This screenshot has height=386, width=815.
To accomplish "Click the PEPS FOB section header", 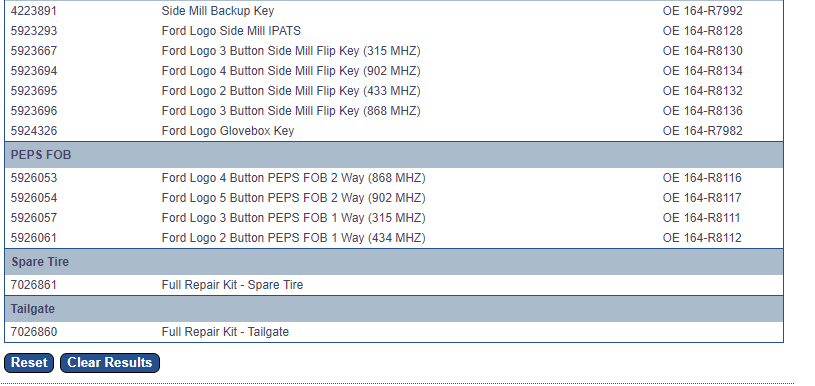I will click(x=394, y=155).
